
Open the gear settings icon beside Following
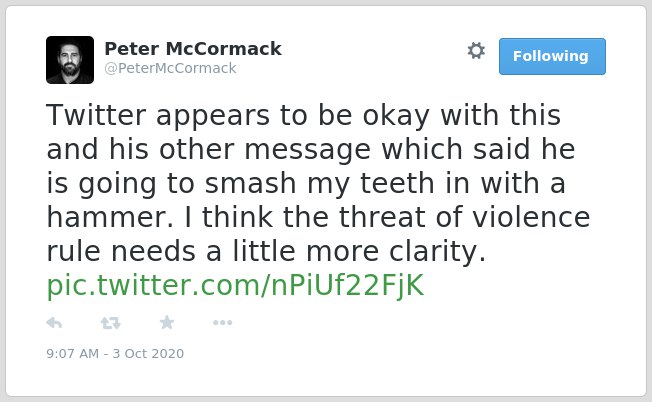tap(476, 51)
